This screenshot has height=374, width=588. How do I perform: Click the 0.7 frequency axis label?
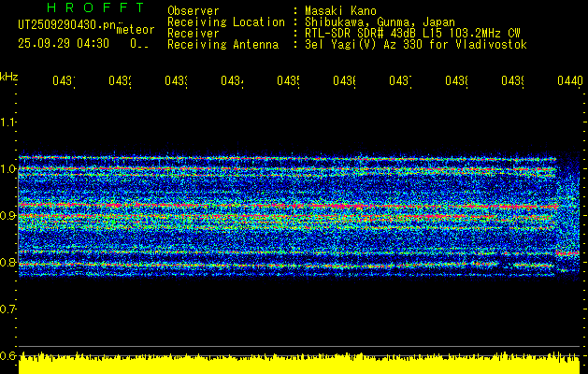pyautogui.click(x=7, y=309)
